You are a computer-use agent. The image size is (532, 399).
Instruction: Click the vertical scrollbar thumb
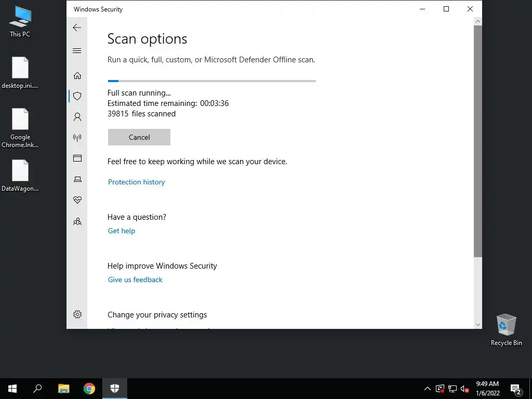[478, 141]
